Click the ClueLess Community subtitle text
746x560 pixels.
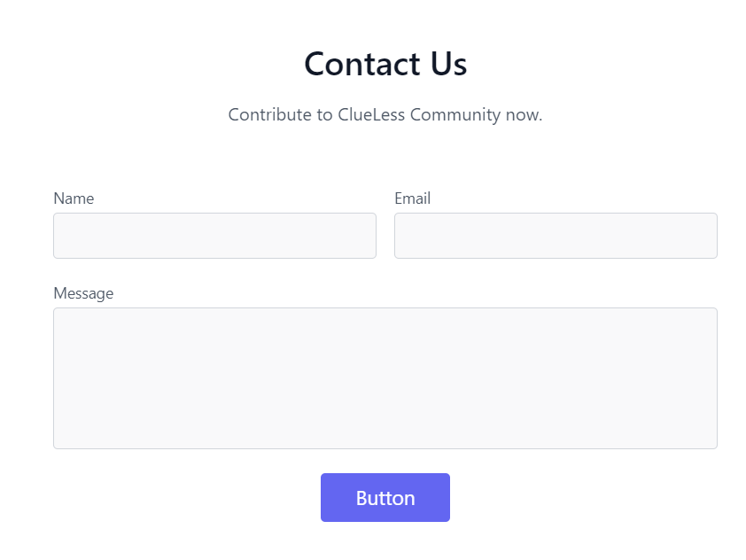pyautogui.click(x=385, y=114)
